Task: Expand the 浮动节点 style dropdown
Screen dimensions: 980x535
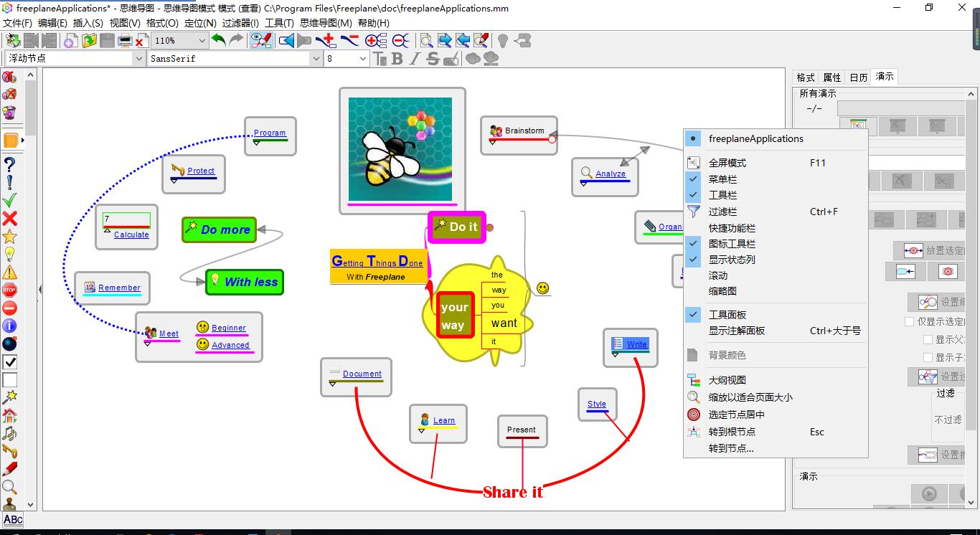Action: click(138, 59)
